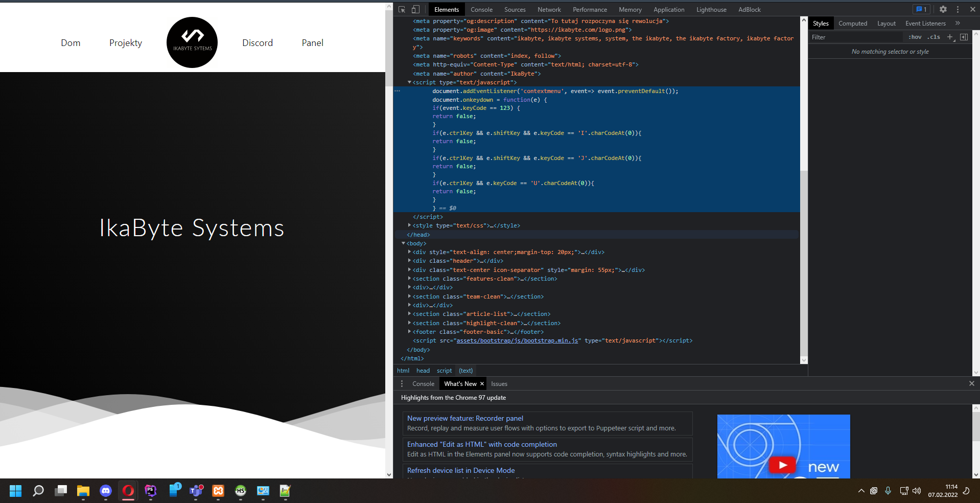Click the Projekty navigation link
The width and height of the screenshot is (980, 503).
(x=126, y=43)
